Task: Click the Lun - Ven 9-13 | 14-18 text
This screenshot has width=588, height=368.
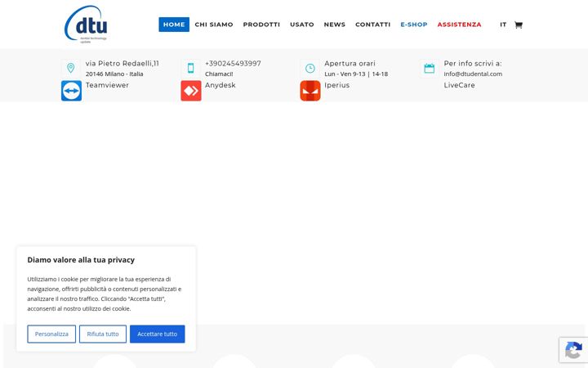Action: coord(356,74)
